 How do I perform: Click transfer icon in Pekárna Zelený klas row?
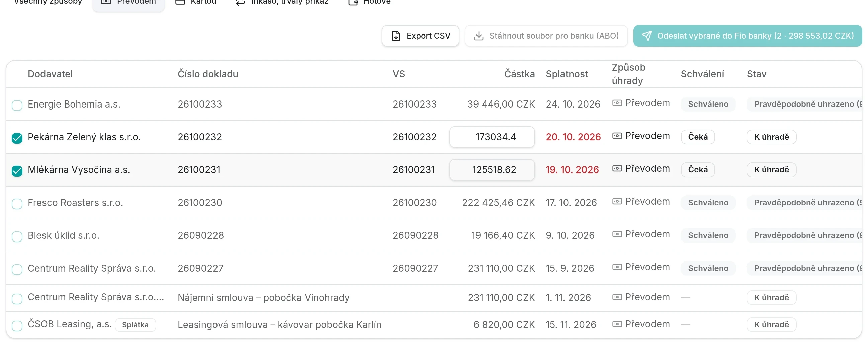click(x=617, y=136)
